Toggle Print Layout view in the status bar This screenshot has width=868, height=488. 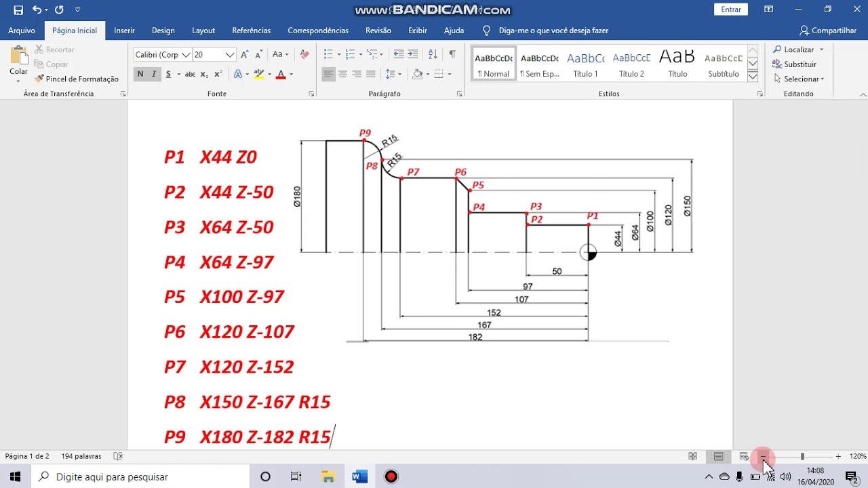(x=718, y=456)
